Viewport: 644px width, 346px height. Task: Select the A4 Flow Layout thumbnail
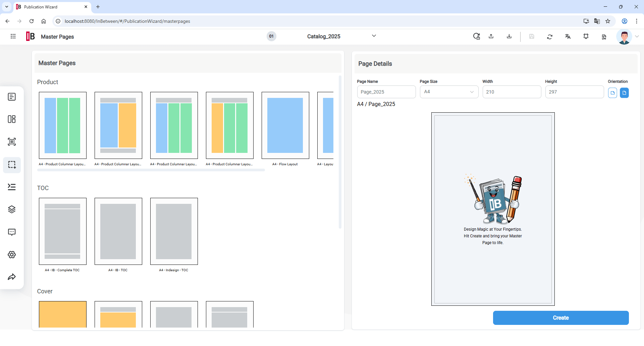click(x=285, y=125)
